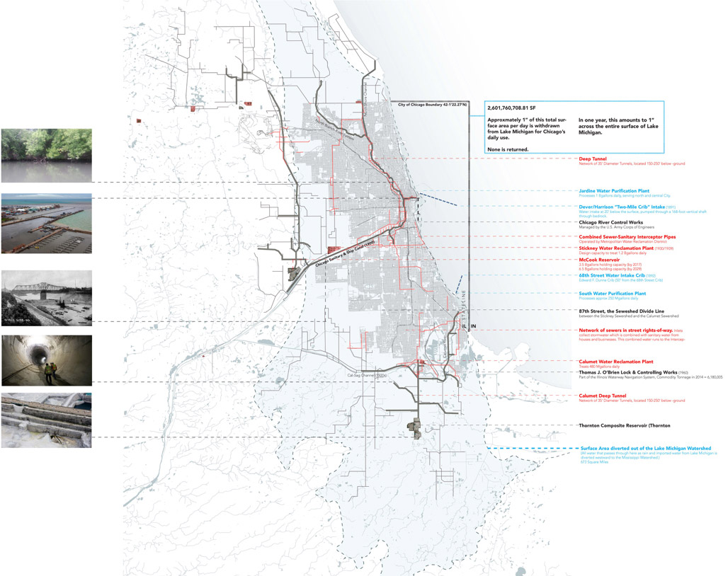The height and width of the screenshot is (576, 728).
Task: Click 'Chicago Sanitary & Ship Canal (1900)' map label
Action: 344,254
